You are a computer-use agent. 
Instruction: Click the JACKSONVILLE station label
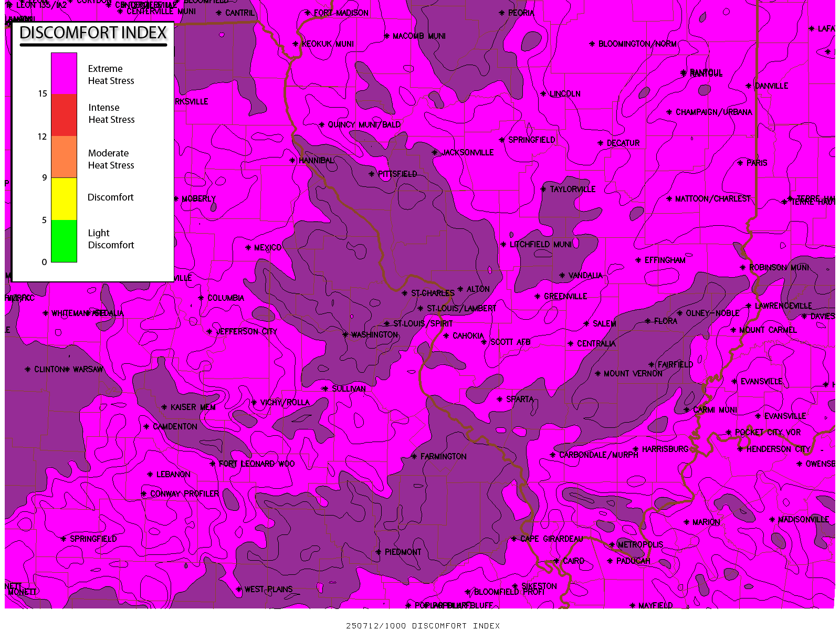(467, 153)
